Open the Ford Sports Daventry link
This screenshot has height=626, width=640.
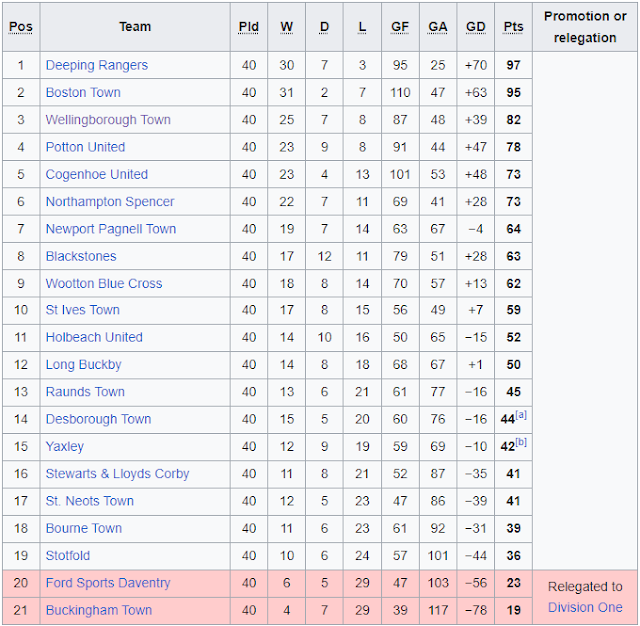[x=108, y=583]
